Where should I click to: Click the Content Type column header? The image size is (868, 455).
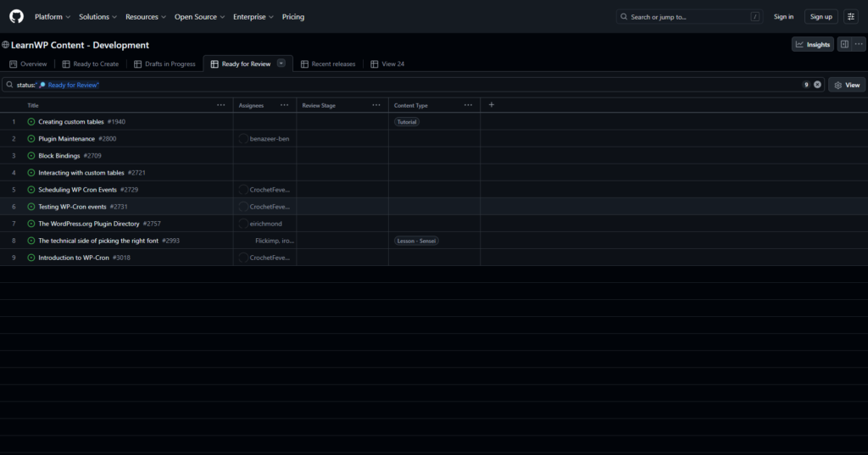point(411,105)
